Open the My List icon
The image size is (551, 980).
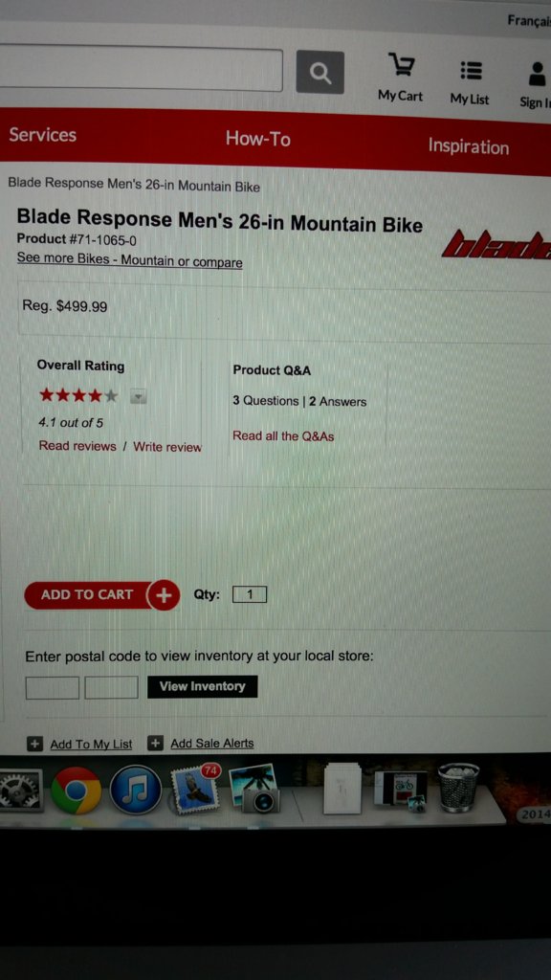tap(471, 71)
